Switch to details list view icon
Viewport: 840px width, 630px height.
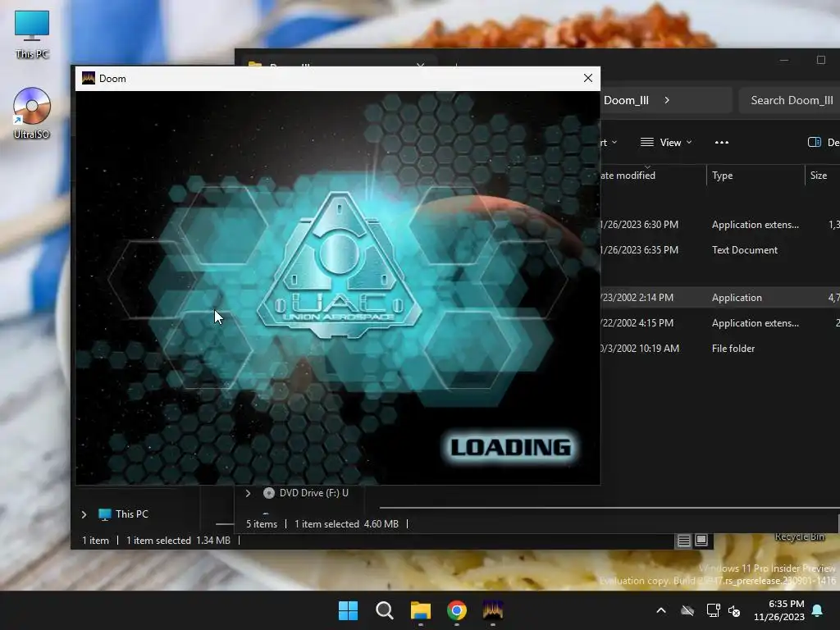[x=683, y=541]
